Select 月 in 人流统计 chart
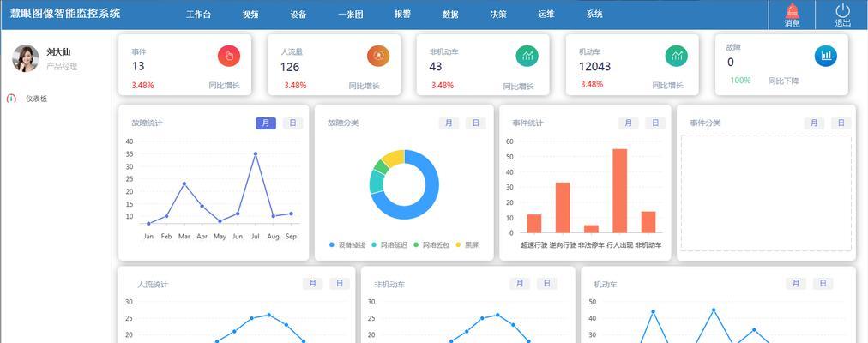 click(x=313, y=284)
